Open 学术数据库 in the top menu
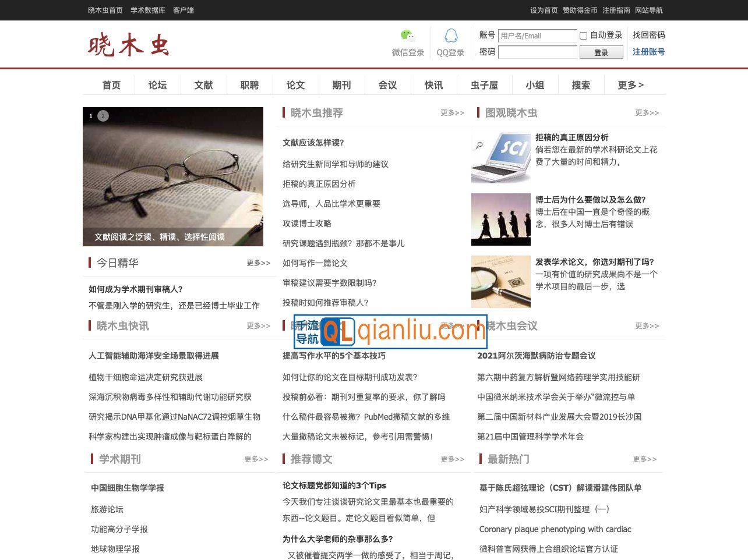 pyautogui.click(x=147, y=10)
